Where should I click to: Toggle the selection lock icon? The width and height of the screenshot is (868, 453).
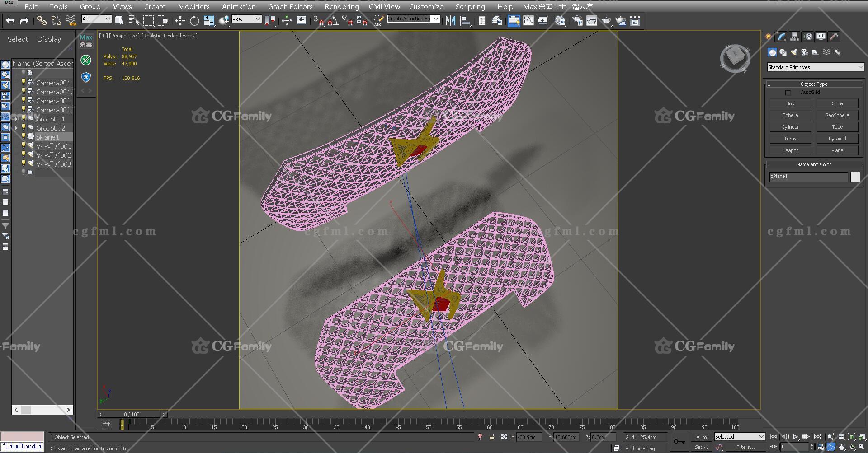point(492,437)
